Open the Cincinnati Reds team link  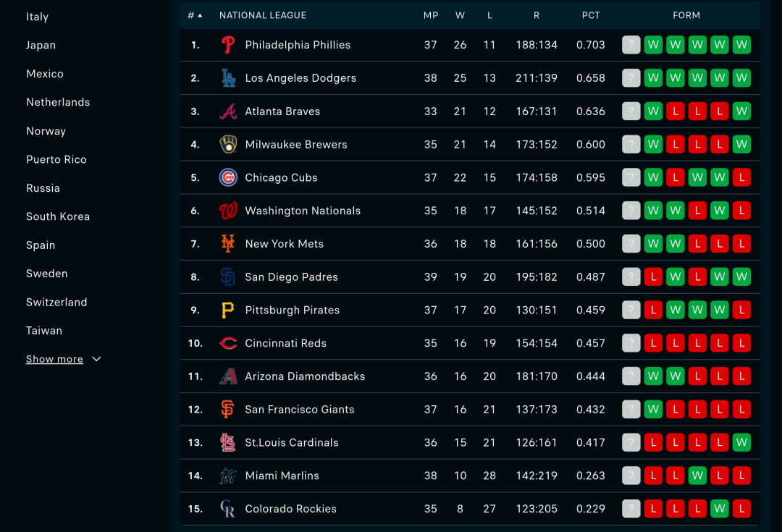click(285, 343)
